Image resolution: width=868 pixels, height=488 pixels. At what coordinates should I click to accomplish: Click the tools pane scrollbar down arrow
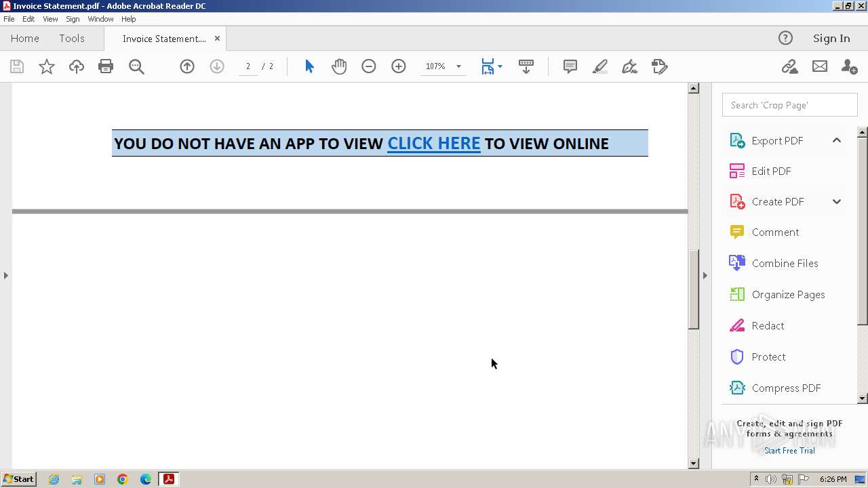point(863,399)
